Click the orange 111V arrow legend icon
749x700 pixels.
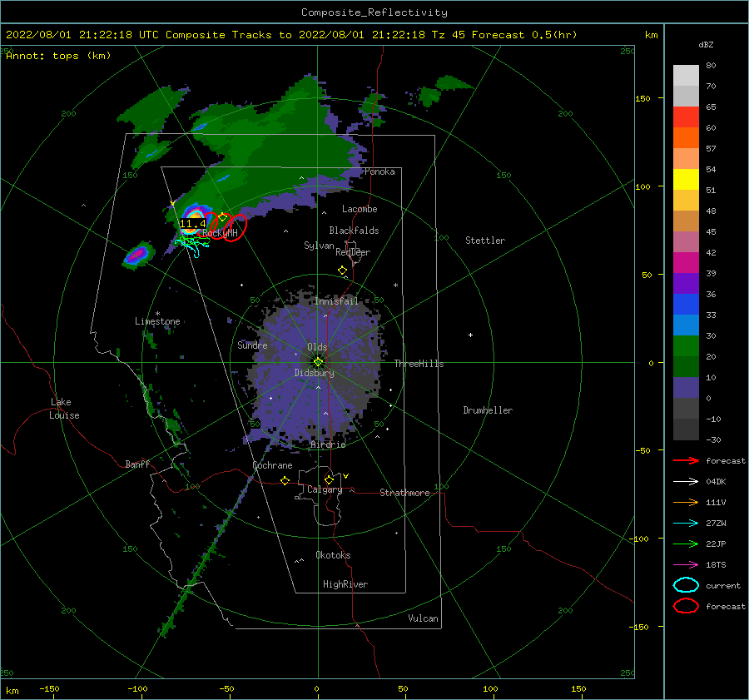[x=686, y=502]
